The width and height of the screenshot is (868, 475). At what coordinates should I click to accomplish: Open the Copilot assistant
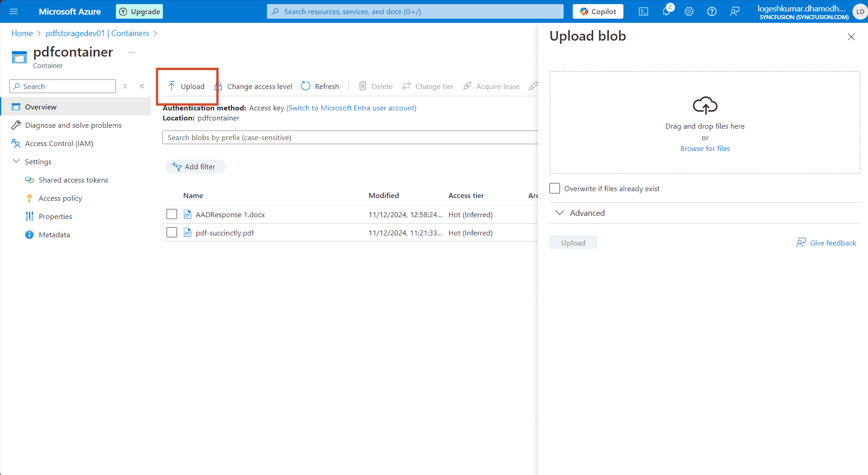pyautogui.click(x=597, y=11)
